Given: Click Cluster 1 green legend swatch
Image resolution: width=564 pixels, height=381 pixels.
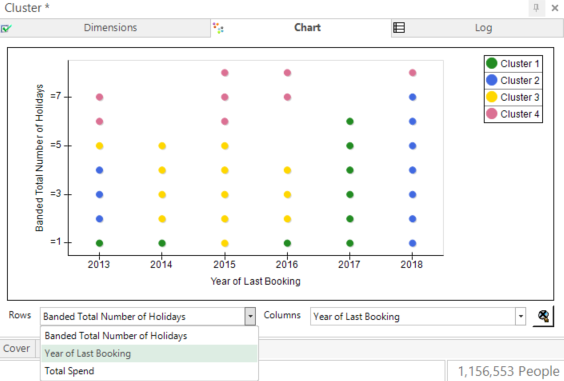Looking at the screenshot, I should tap(491, 63).
